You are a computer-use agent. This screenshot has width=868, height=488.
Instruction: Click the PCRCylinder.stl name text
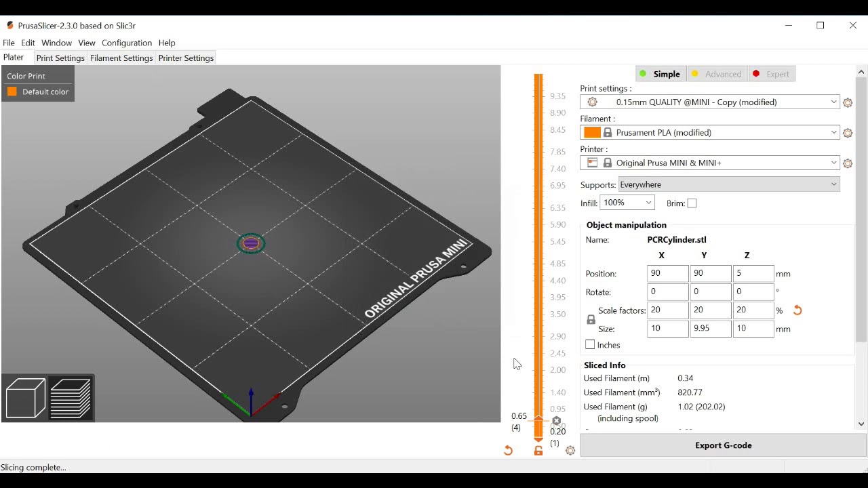click(x=677, y=240)
